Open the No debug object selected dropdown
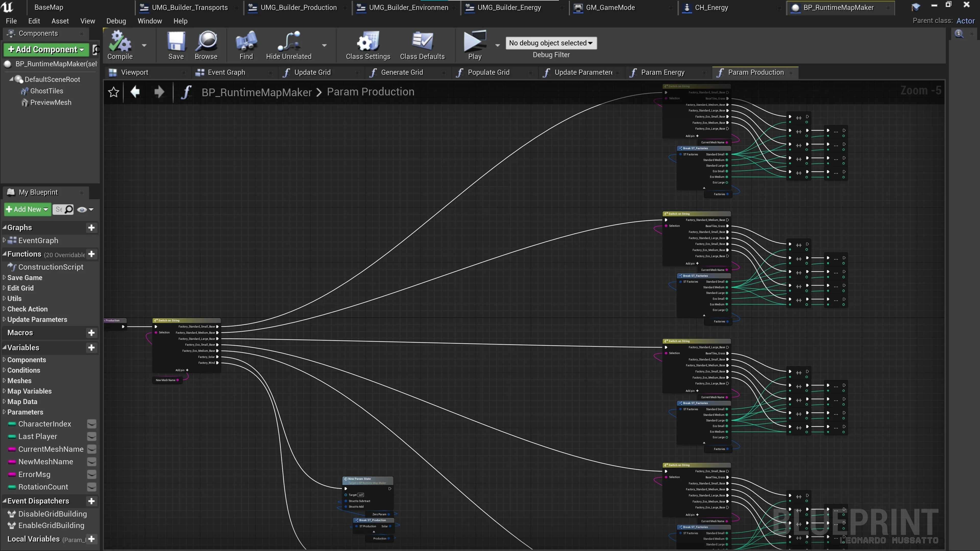Viewport: 980px width, 551px height. coord(551,43)
